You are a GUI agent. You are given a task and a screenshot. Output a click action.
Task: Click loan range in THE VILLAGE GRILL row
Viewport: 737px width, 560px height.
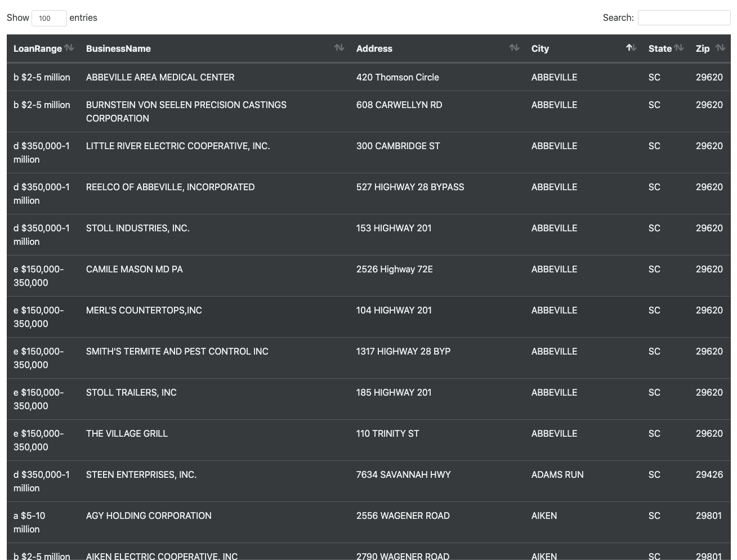pos(39,440)
